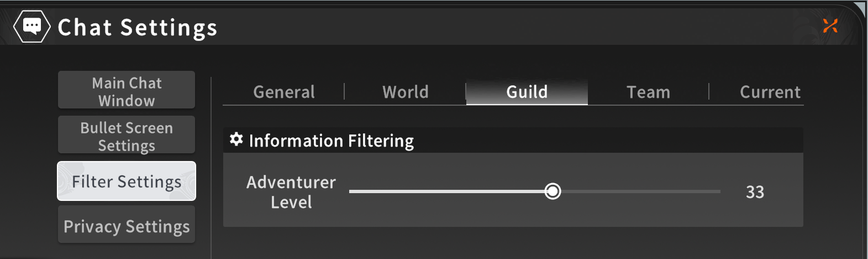Open the Team tab
868x259 pixels.
tap(648, 92)
